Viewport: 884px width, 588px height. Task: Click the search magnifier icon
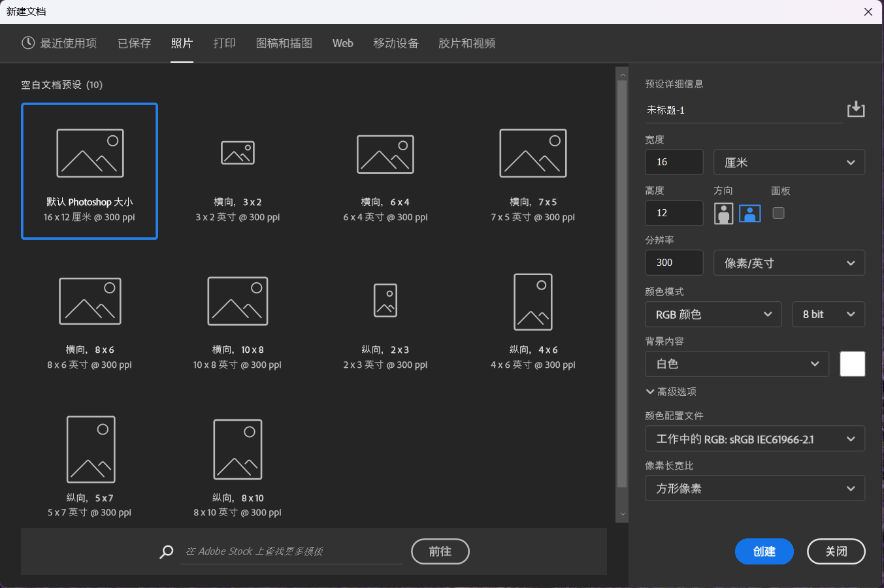(166, 551)
